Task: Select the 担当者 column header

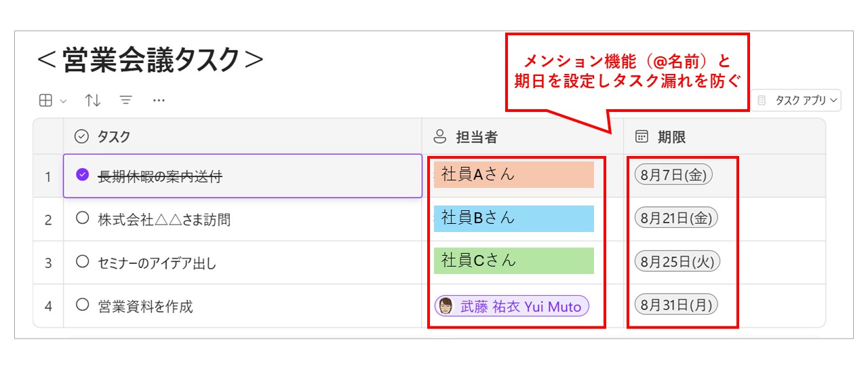Action: (522, 136)
